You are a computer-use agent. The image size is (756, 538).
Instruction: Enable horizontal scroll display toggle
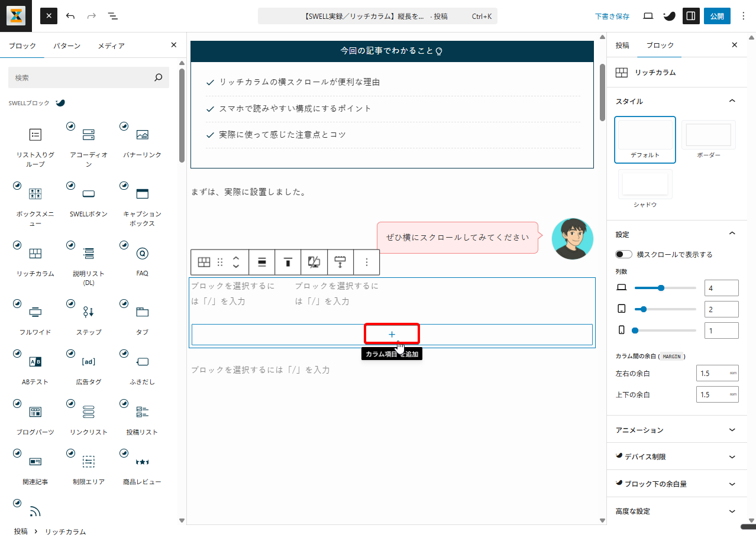[623, 254]
